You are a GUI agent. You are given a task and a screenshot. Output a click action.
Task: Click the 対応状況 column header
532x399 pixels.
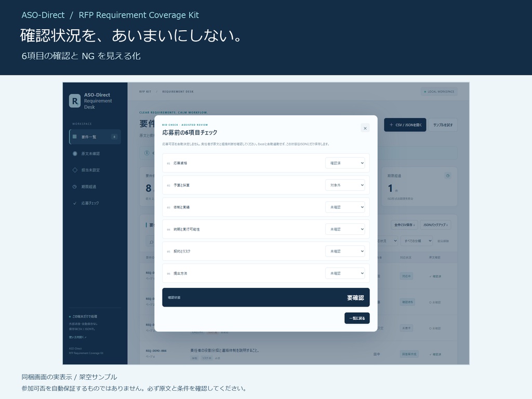(x=405, y=258)
